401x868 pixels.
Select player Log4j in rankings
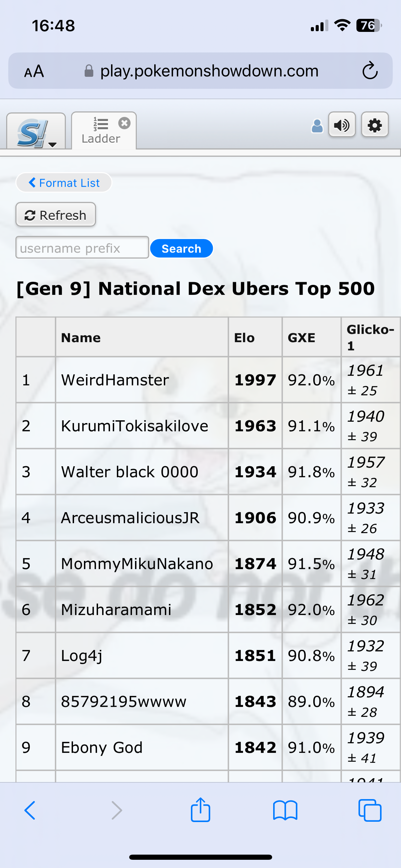tap(82, 656)
